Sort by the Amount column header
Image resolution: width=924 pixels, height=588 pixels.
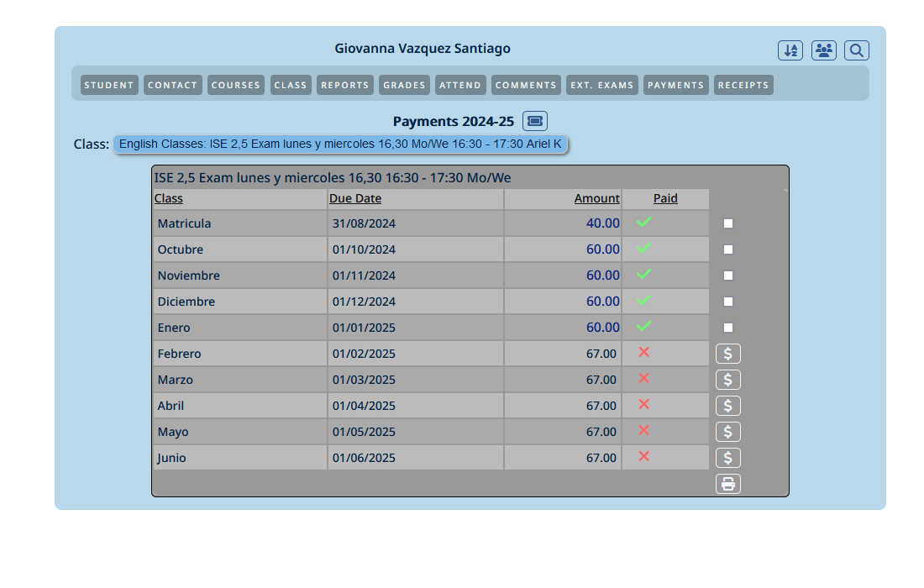[x=597, y=198]
